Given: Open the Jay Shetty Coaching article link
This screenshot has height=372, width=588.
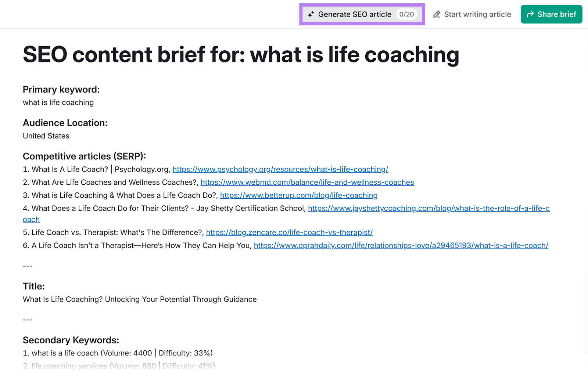Looking at the screenshot, I should (x=428, y=208).
